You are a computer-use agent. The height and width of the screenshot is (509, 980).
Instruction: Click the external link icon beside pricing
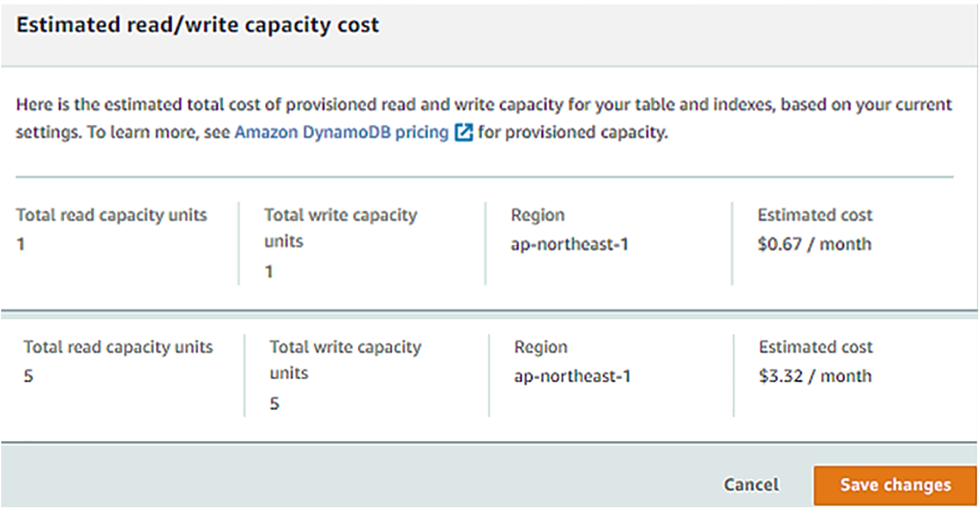pos(464,132)
